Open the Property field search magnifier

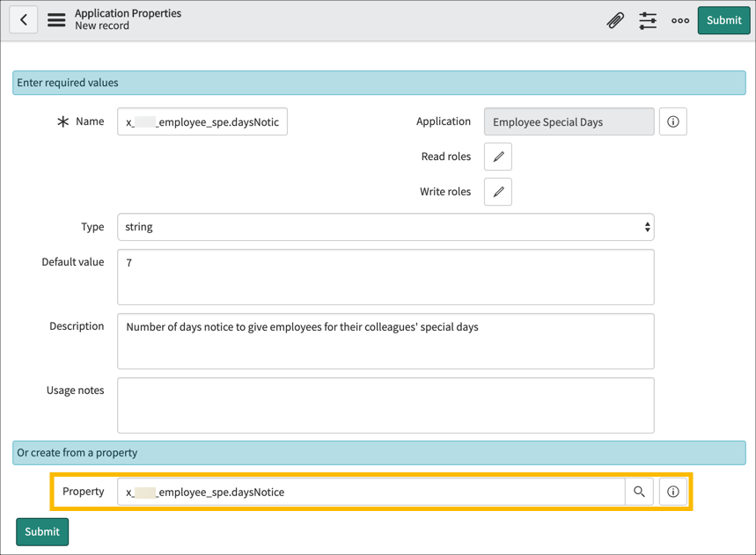[x=640, y=492]
